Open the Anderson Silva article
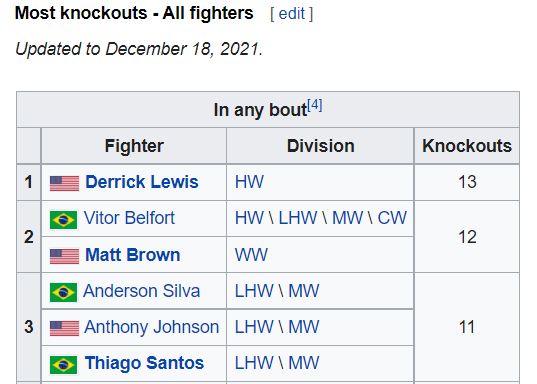The image size is (537, 384). click(x=142, y=291)
